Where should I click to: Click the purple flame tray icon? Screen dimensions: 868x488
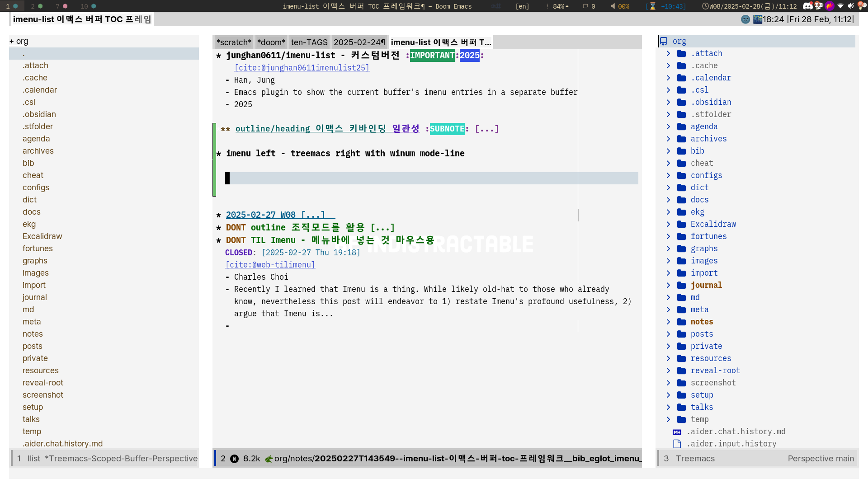pyautogui.click(x=829, y=6)
